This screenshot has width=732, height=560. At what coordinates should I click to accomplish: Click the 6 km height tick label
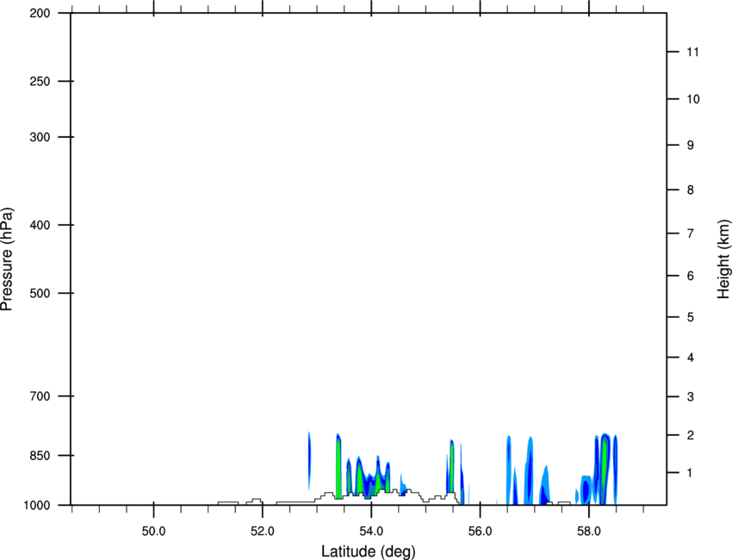690,276
